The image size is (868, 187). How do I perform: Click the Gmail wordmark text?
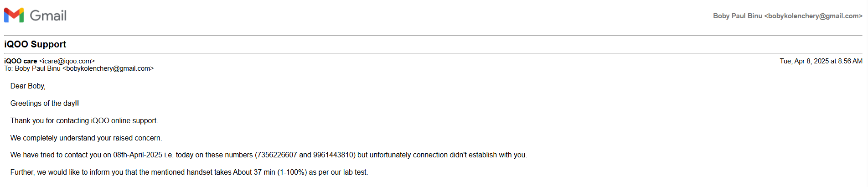pyautogui.click(x=48, y=16)
